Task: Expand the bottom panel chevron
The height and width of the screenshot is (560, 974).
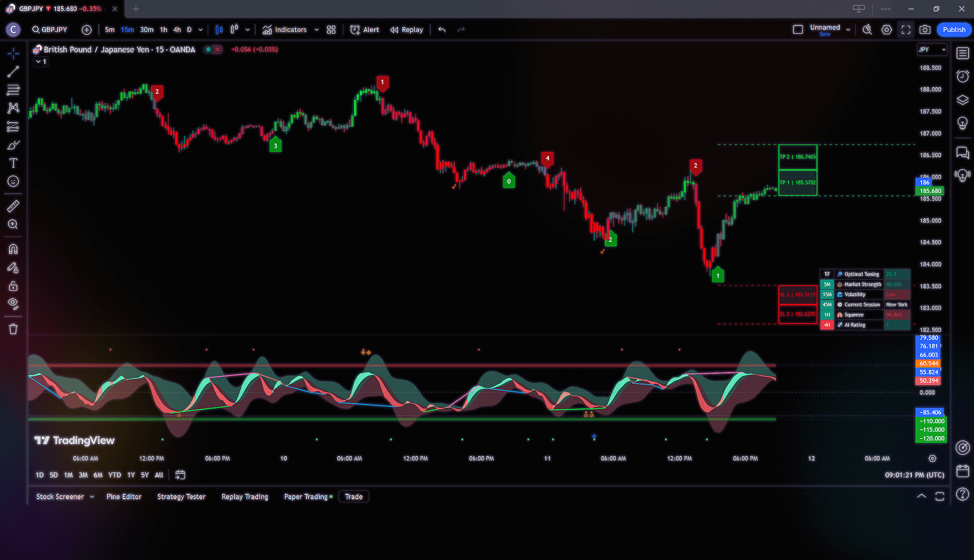Action: (x=921, y=496)
